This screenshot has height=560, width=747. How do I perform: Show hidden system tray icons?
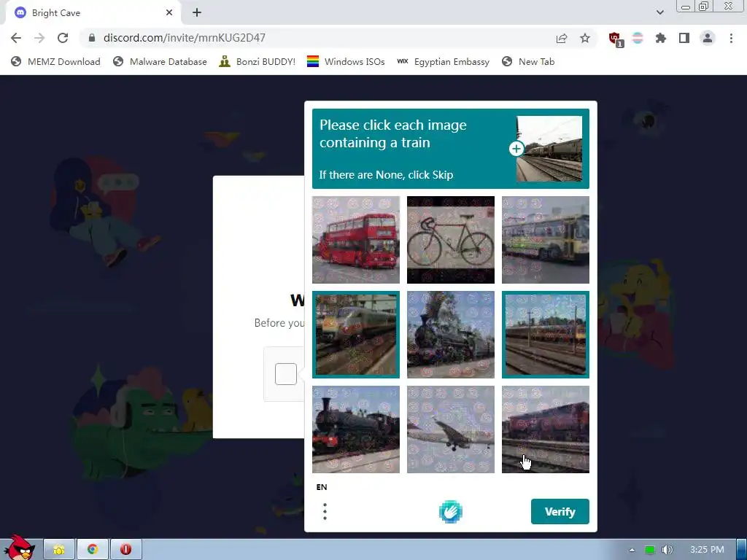(632, 550)
